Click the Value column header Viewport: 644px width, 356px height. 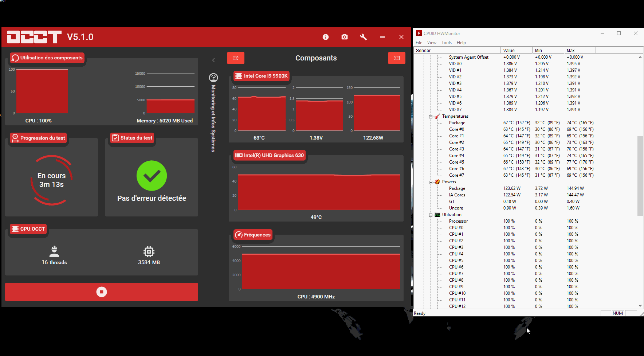517,50
